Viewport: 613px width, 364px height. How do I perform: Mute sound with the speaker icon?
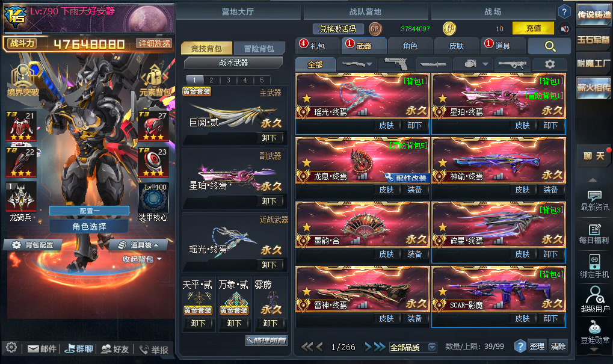point(564,29)
